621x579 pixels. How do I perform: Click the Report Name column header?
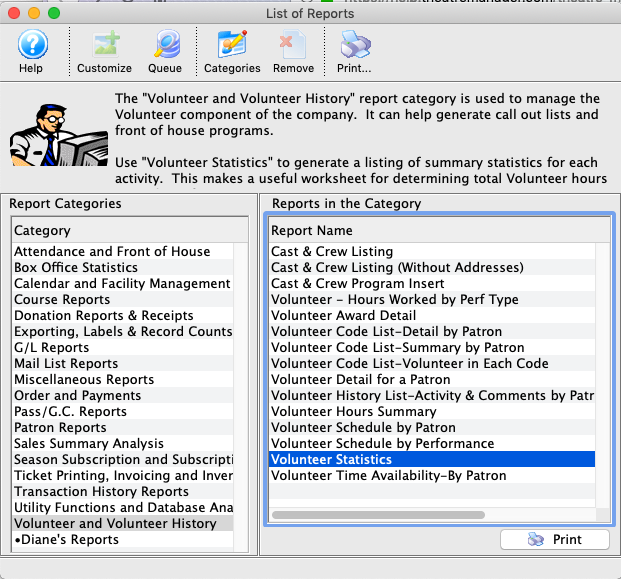439,230
